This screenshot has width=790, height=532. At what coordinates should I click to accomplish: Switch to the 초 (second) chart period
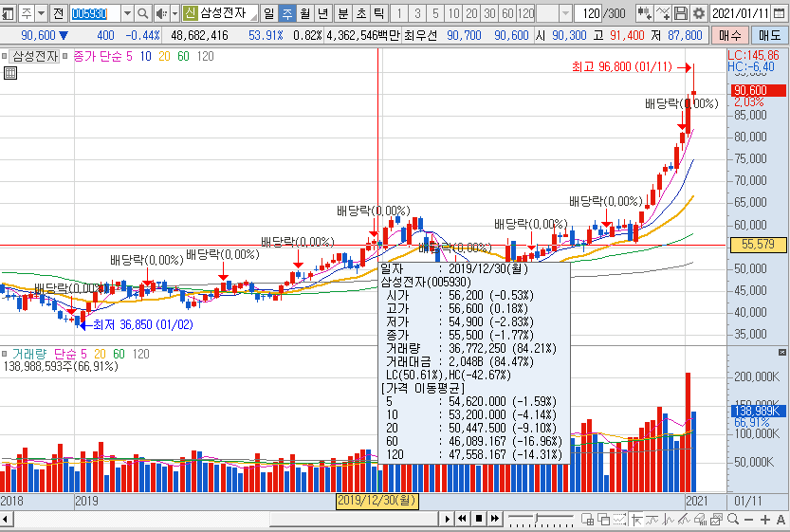(361, 13)
